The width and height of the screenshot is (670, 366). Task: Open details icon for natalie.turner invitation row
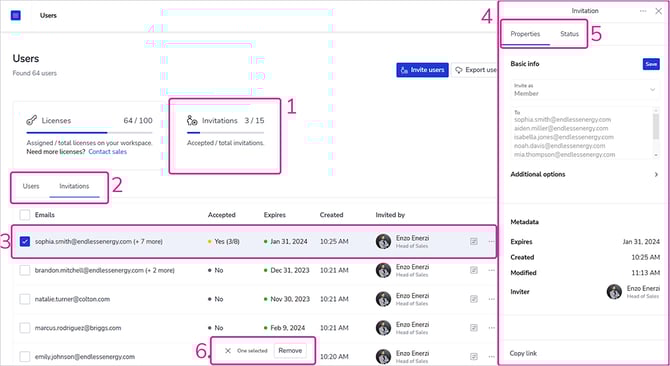pyautogui.click(x=473, y=299)
